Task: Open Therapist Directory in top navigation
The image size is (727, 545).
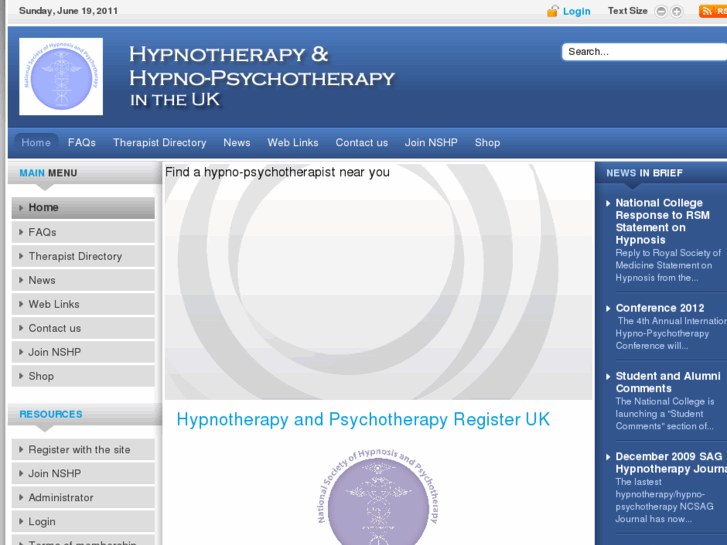Action: tap(159, 142)
